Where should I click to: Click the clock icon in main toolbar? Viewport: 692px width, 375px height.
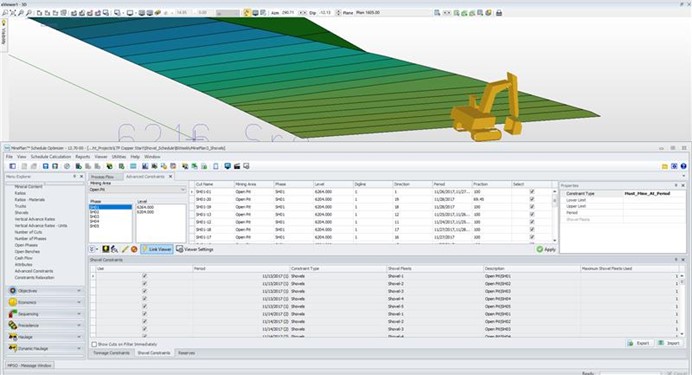click(x=67, y=166)
